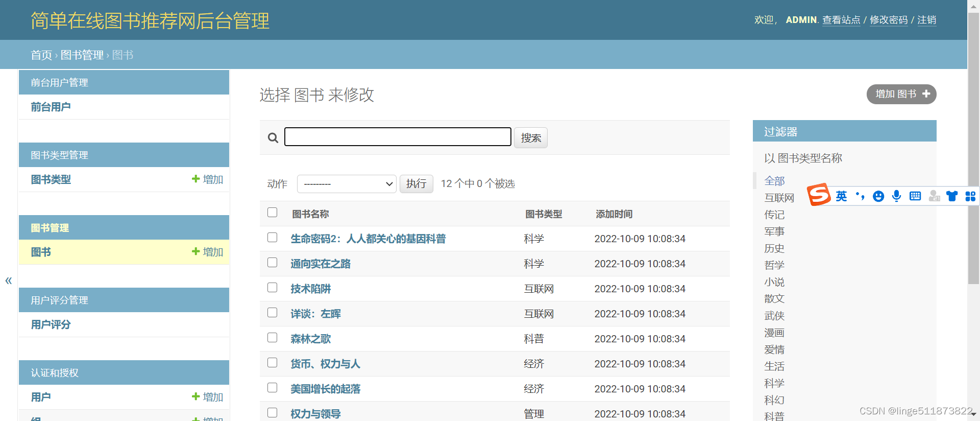Go to 首页 breadcrumb
This screenshot has height=421, width=980.
[x=41, y=55]
